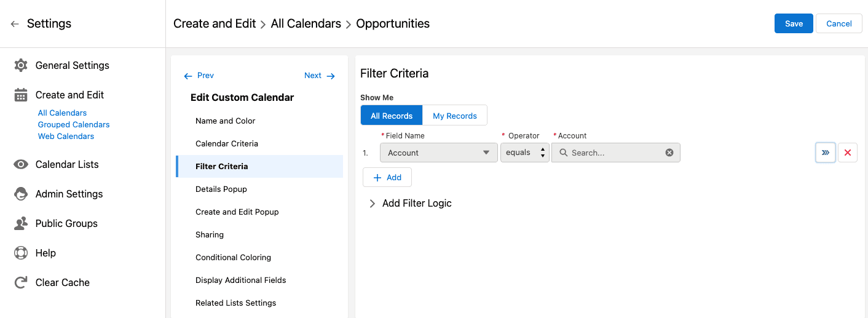
Task: Open Calendar Lists eye icon
Action: [21, 164]
